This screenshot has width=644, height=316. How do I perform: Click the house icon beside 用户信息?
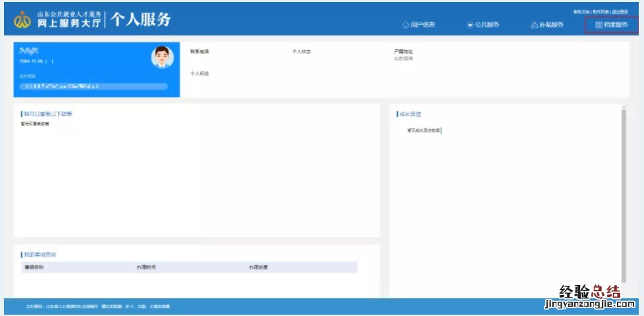point(406,24)
